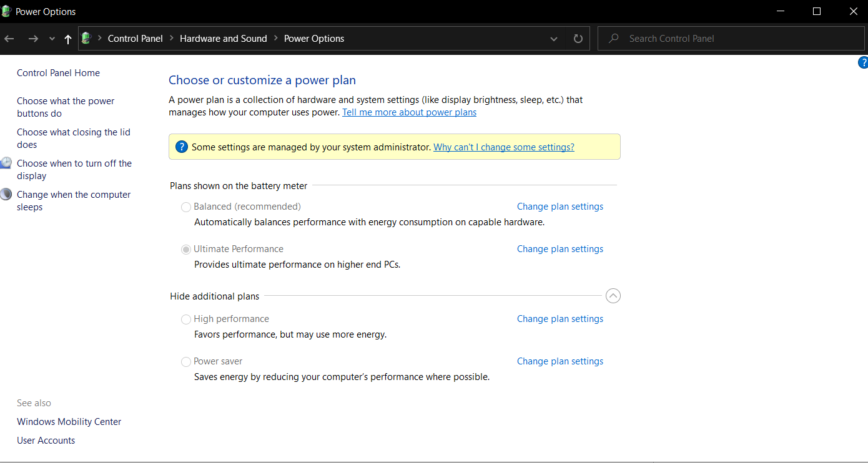This screenshot has width=868, height=463.
Task: Close the Power Options window
Action: point(853,11)
